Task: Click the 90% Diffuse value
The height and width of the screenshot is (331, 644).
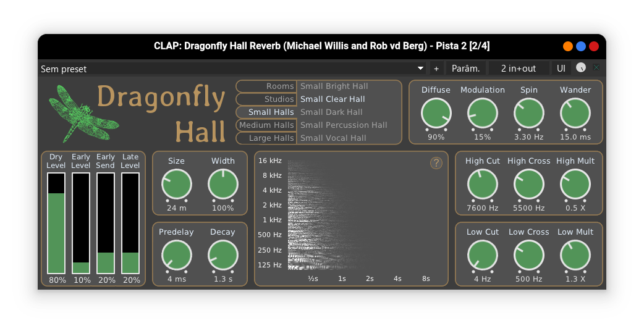Action: [436, 137]
